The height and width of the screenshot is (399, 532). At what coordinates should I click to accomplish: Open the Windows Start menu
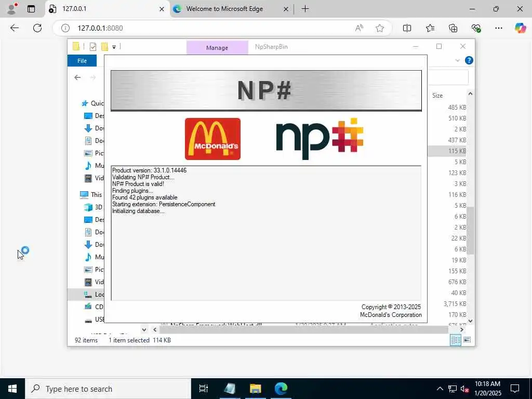click(x=12, y=389)
